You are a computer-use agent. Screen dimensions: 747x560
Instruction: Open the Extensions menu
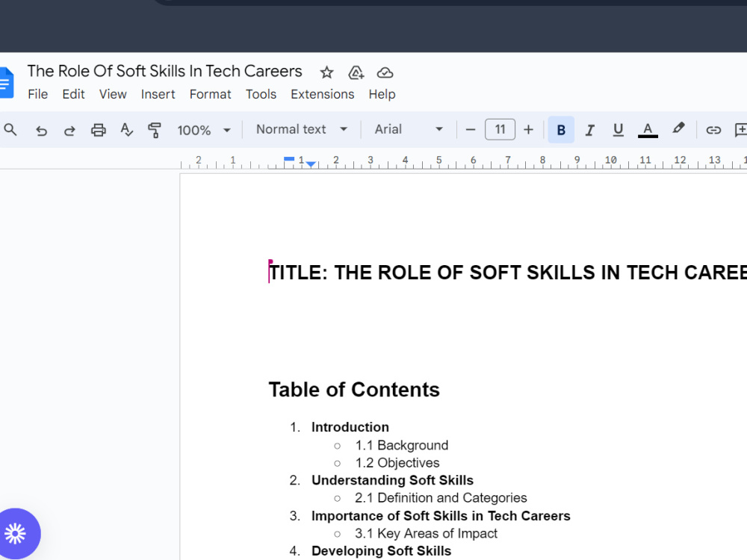click(323, 94)
